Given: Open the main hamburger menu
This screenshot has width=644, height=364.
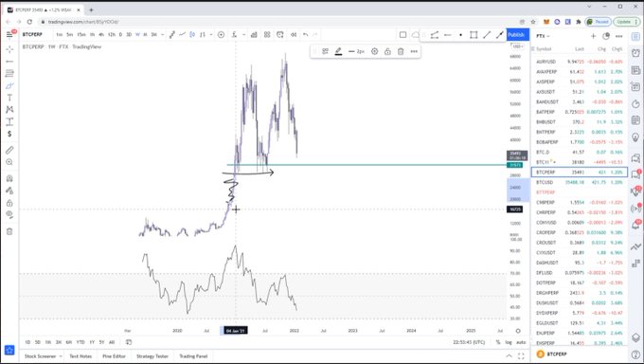Looking at the screenshot, I should [x=9, y=34].
